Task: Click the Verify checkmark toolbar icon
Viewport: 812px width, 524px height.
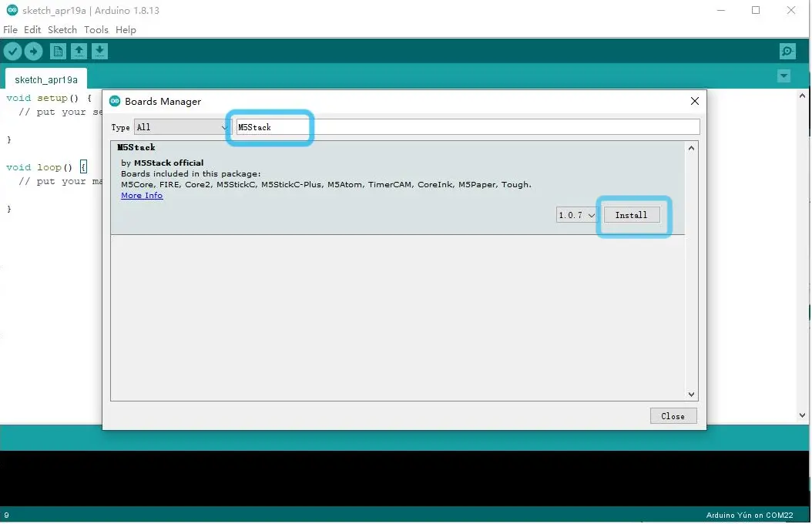Action: point(12,52)
